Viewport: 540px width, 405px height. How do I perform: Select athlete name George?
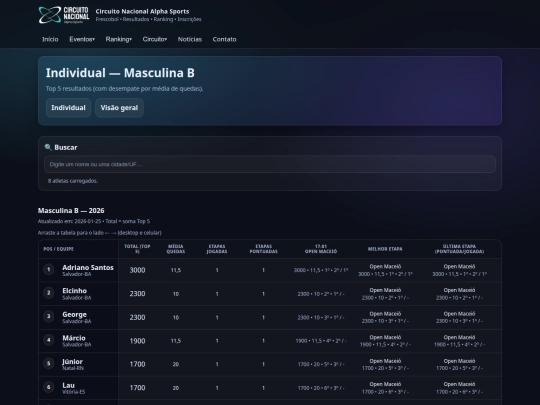click(74, 314)
